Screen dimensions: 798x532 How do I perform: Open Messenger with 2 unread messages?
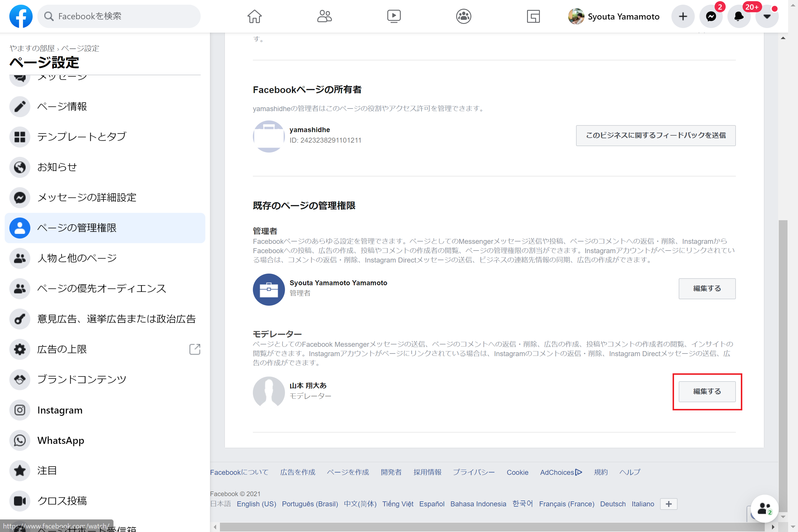(711, 16)
